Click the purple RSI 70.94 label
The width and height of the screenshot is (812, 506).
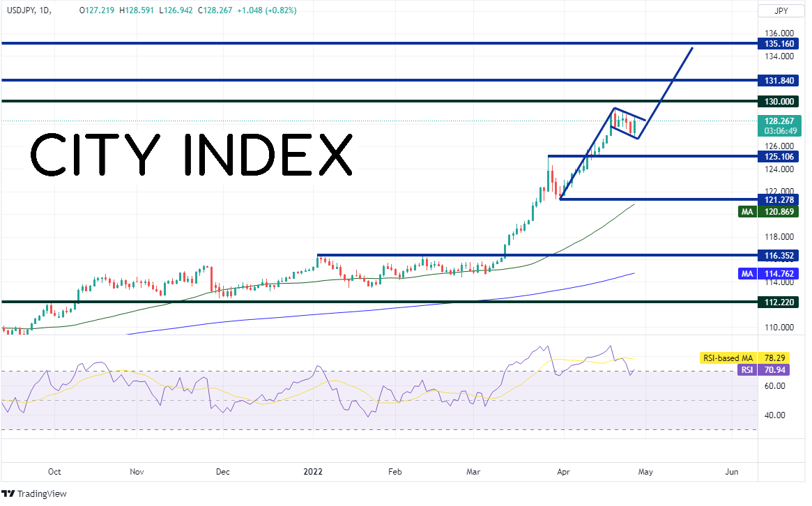pos(763,370)
